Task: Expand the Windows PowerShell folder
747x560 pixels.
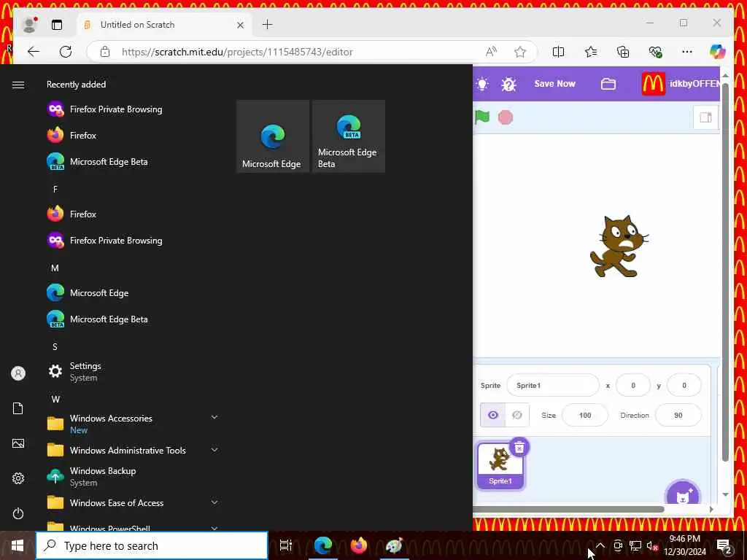Action: click(x=133, y=526)
